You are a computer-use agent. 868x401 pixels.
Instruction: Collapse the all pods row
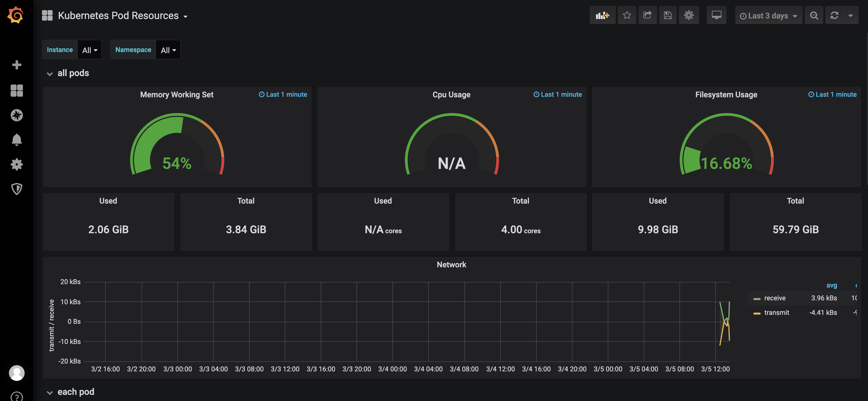[x=73, y=73]
